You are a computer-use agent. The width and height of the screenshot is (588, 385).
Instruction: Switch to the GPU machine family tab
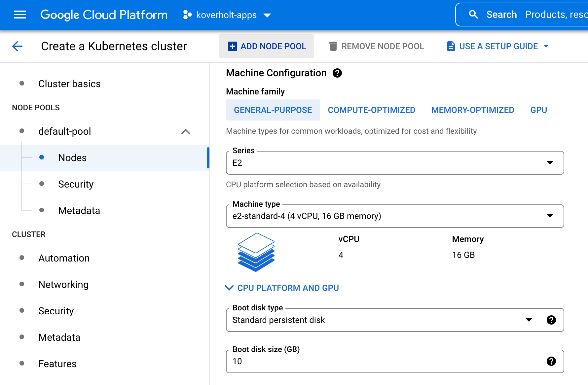(x=538, y=110)
